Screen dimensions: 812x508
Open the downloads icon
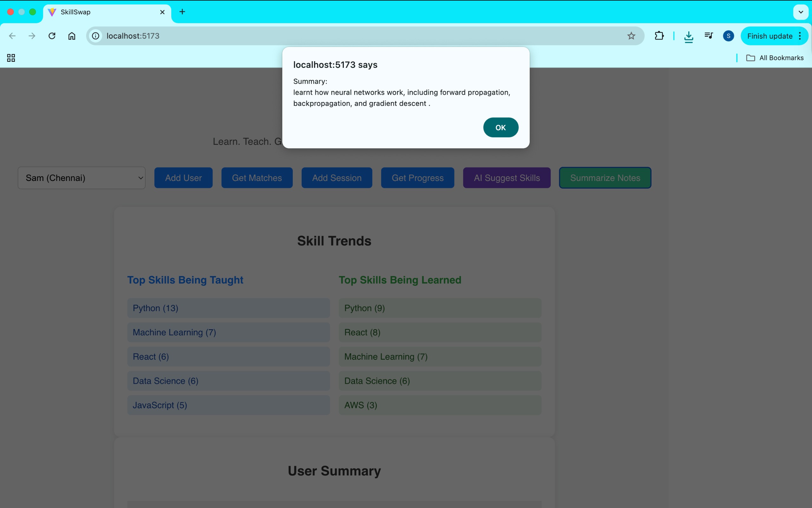point(689,36)
